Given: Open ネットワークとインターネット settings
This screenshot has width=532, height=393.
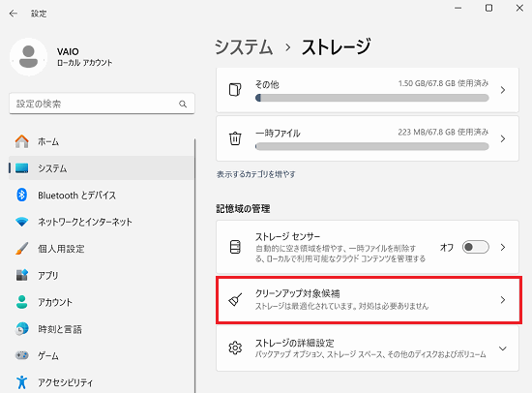Looking at the screenshot, I should pyautogui.click(x=102, y=222).
